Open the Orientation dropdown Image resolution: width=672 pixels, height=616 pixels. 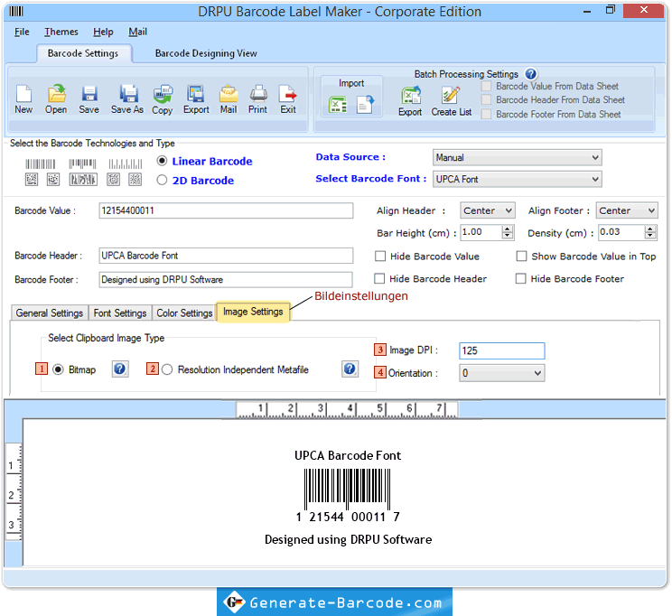coord(502,373)
